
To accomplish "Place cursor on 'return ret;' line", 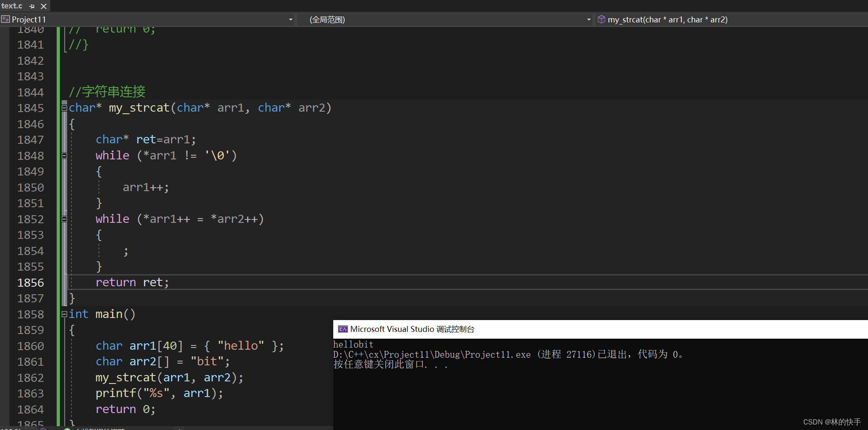I will tap(132, 282).
